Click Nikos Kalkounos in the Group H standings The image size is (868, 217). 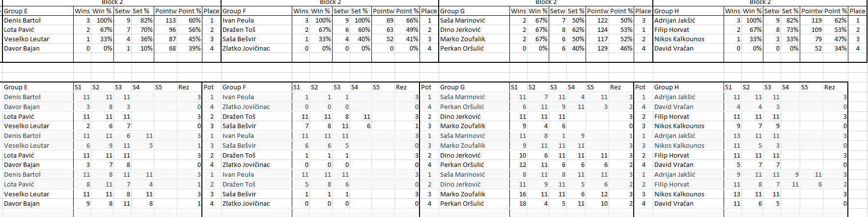coord(679,39)
